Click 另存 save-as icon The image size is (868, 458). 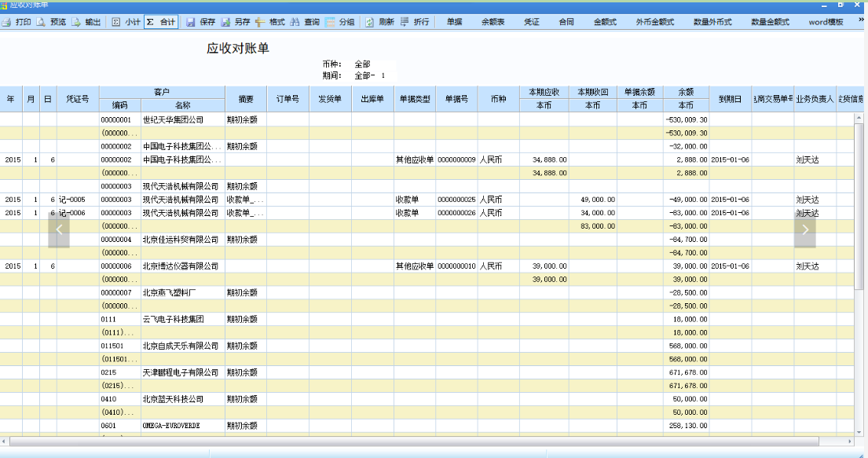pos(226,22)
